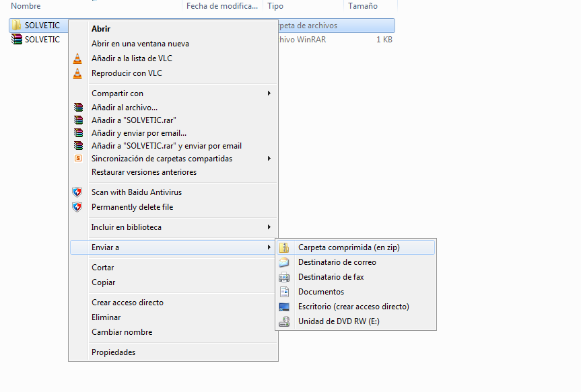Choose Destinatario de correo in submenu
This screenshot has height=392, width=581.
tap(355, 262)
